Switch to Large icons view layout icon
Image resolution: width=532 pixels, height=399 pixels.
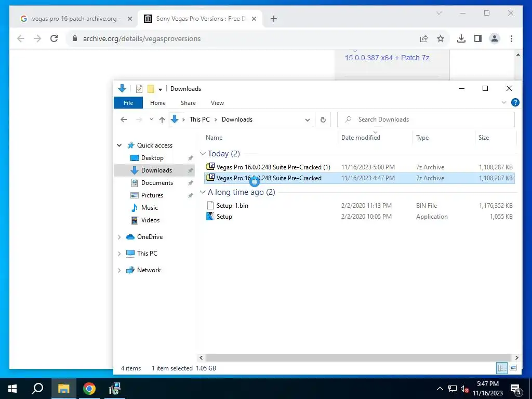[x=513, y=368]
